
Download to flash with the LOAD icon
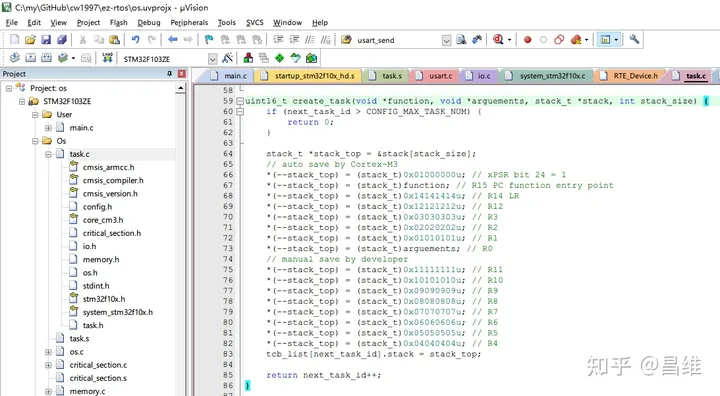[x=107, y=58]
